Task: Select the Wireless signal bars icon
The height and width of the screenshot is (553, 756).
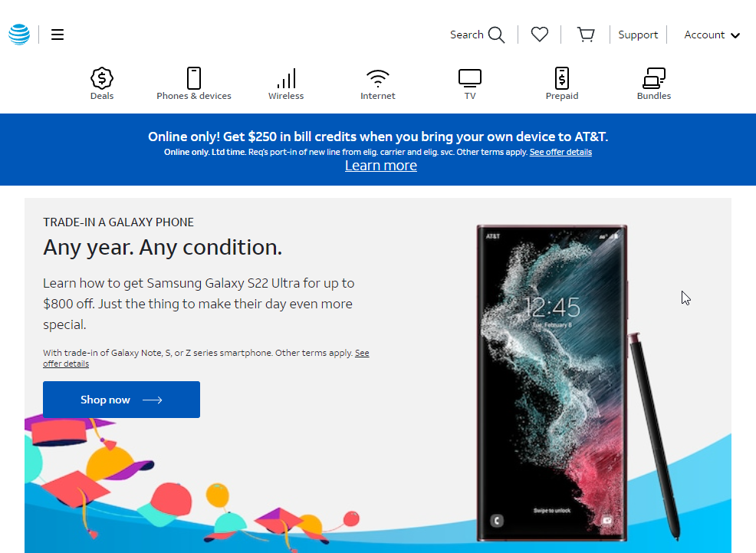Action: click(x=286, y=78)
